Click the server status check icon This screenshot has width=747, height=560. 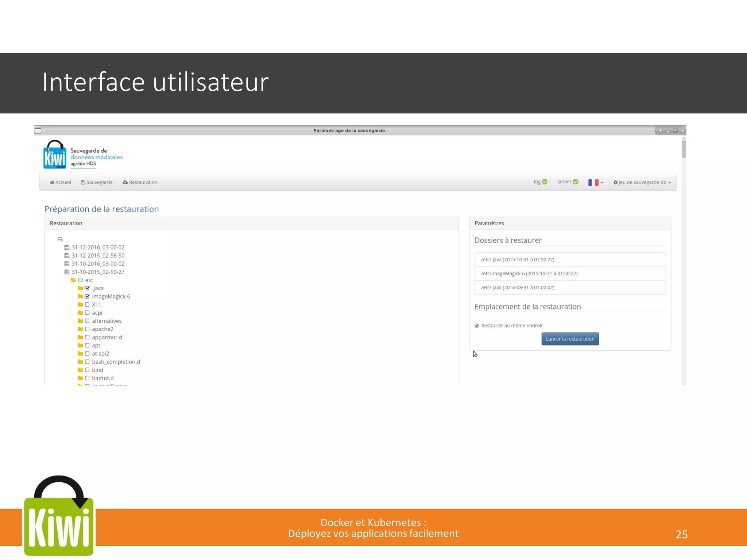point(576,182)
